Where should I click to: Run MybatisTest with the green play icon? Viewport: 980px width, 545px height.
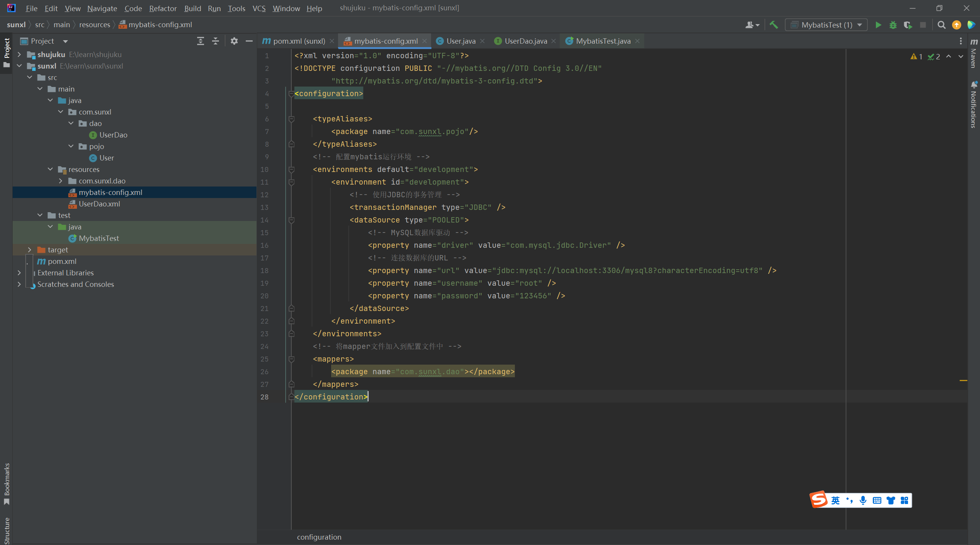pos(878,25)
